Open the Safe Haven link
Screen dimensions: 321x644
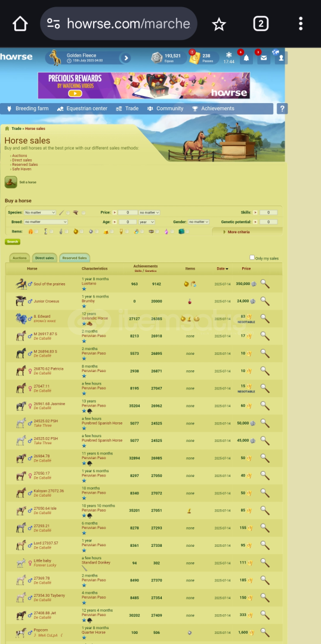tap(21, 169)
